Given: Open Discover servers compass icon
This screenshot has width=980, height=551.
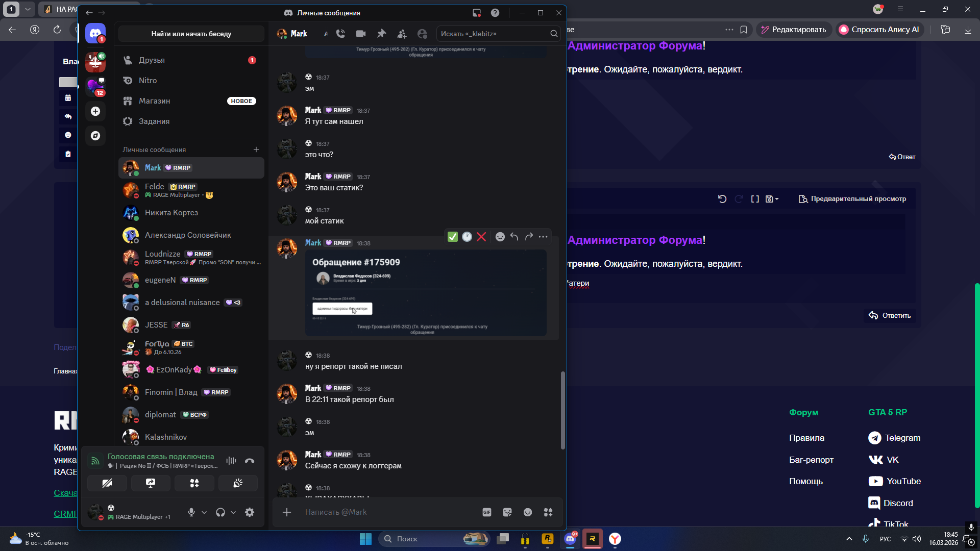Looking at the screenshot, I should [x=95, y=136].
